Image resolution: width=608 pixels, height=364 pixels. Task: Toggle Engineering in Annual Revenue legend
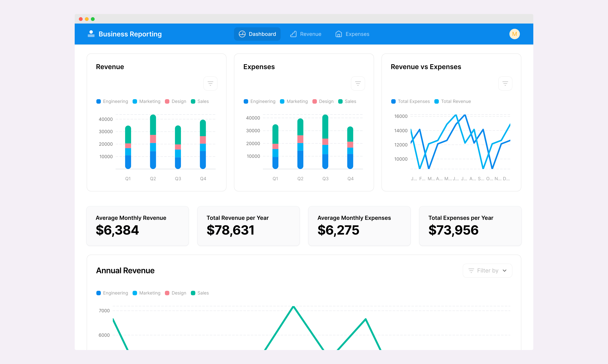point(112,293)
